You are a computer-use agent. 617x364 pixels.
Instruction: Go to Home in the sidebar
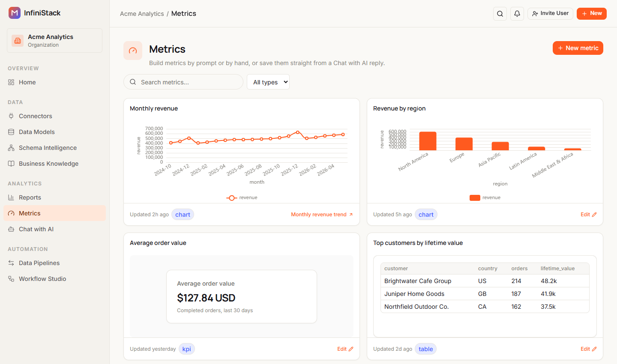click(x=54, y=82)
